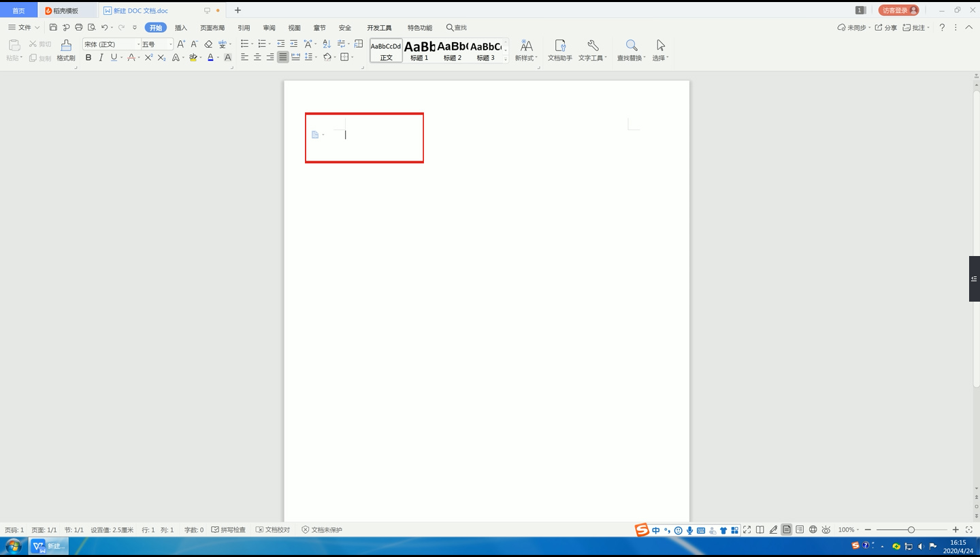Viewport: 980px width, 557px height.
Task: Apply Subscript X₂ formatting
Action: (161, 57)
